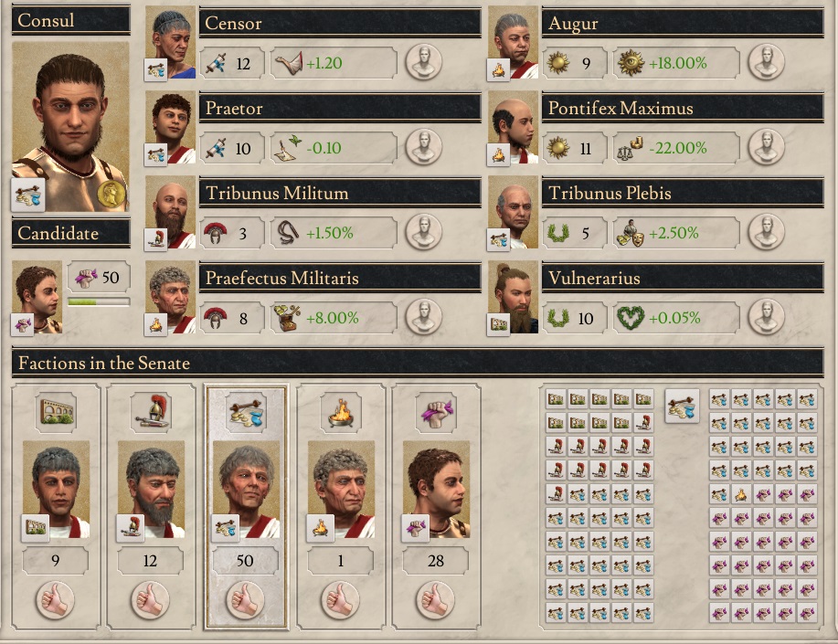Click the Censor bust replace-officeholder button

point(423,62)
